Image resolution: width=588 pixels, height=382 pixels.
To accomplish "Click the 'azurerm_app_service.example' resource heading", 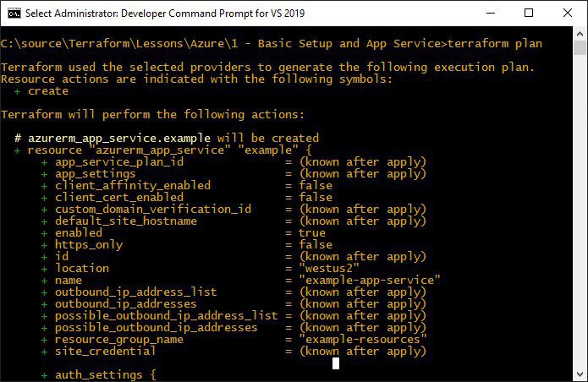I will 119,139.
